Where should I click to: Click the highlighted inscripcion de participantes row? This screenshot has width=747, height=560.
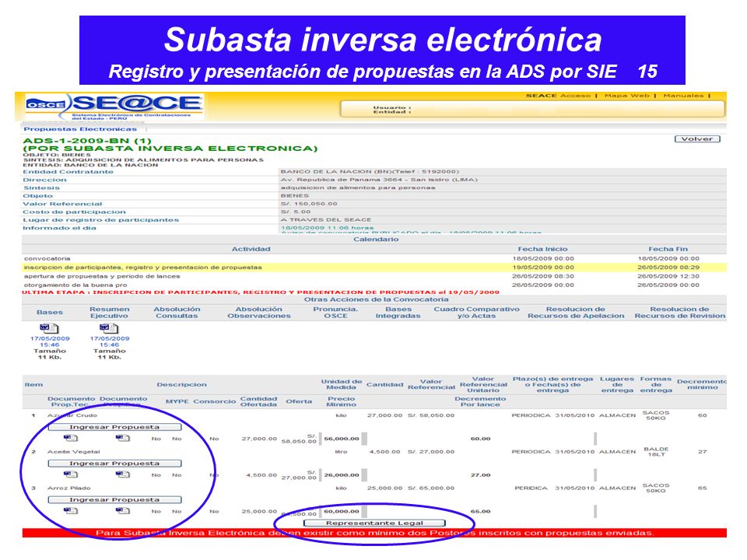(x=374, y=268)
